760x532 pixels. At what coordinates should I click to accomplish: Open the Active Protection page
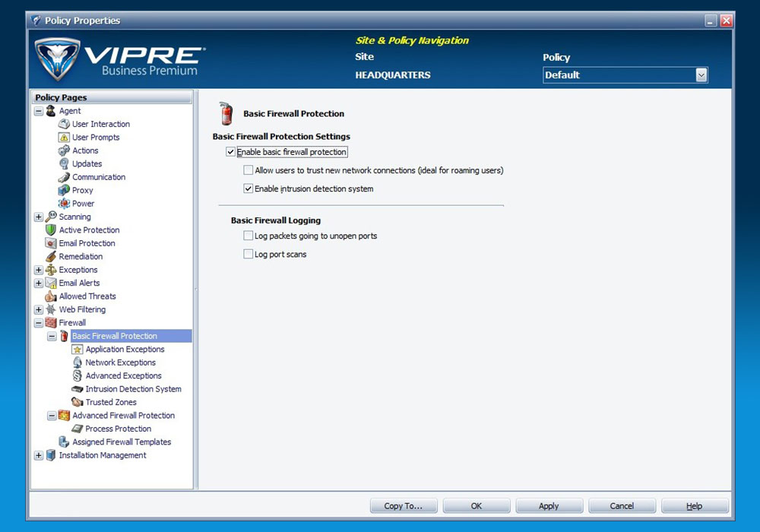coord(89,230)
